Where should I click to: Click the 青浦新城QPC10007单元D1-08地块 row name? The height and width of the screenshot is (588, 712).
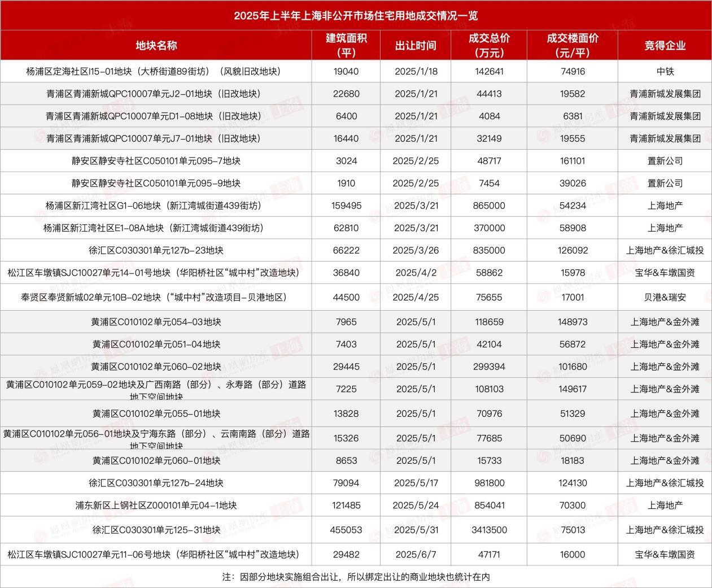154,116
